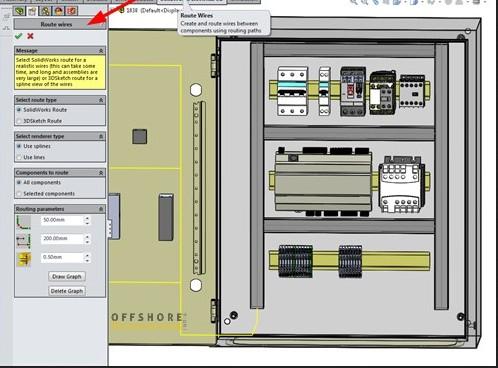This screenshot has width=498, height=368.
Task: Select 3DSketch Route radio button
Action: pyautogui.click(x=19, y=121)
